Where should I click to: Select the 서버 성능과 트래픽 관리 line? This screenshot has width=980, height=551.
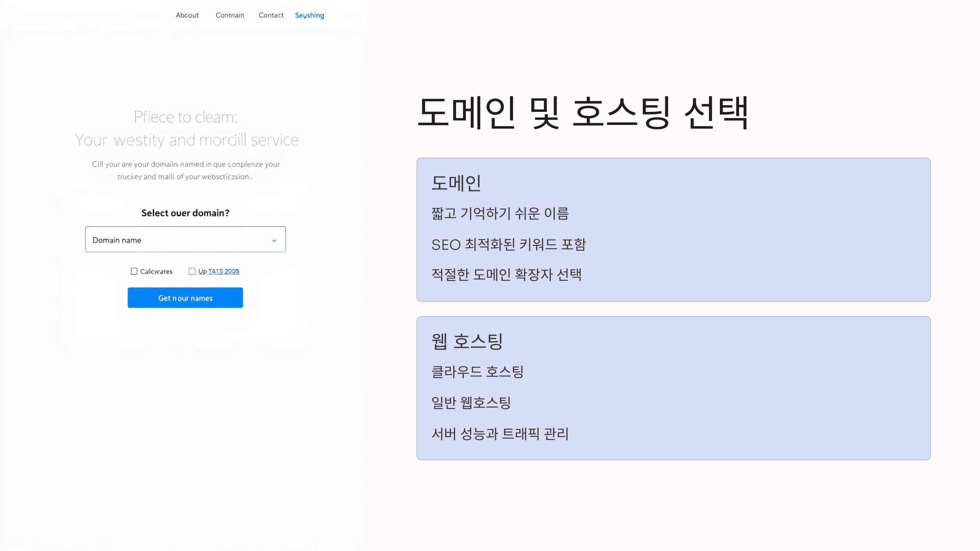500,433
